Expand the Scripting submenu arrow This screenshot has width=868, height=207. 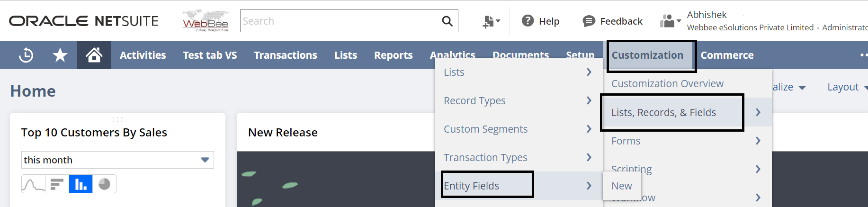pos(758,169)
